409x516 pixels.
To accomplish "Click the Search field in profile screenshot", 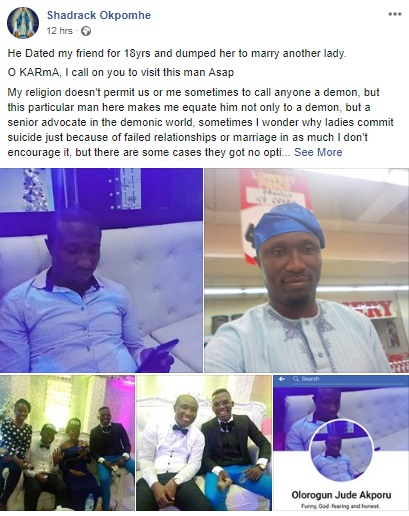I will [x=347, y=379].
